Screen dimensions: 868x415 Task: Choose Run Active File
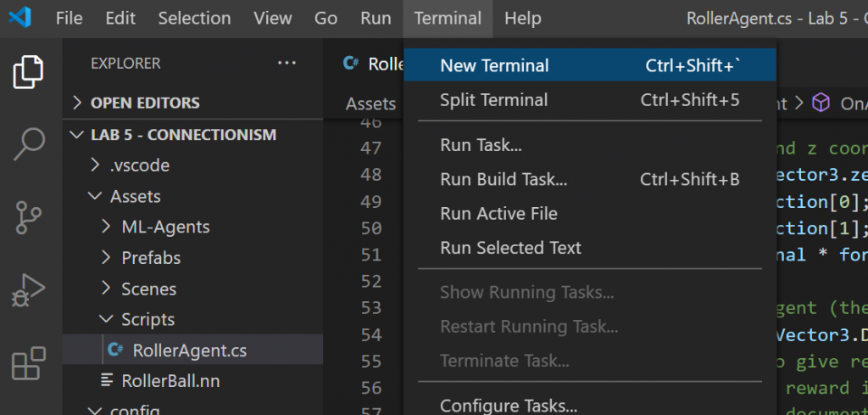590,213
